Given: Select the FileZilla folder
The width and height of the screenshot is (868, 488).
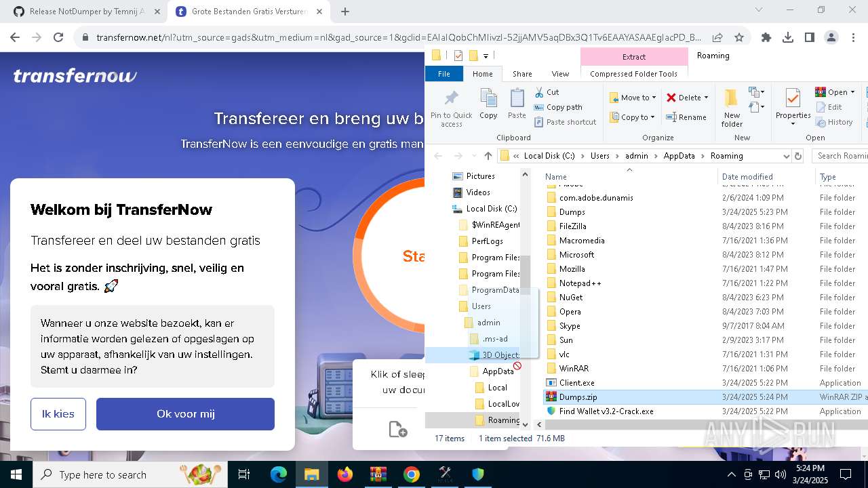Looking at the screenshot, I should pos(572,226).
